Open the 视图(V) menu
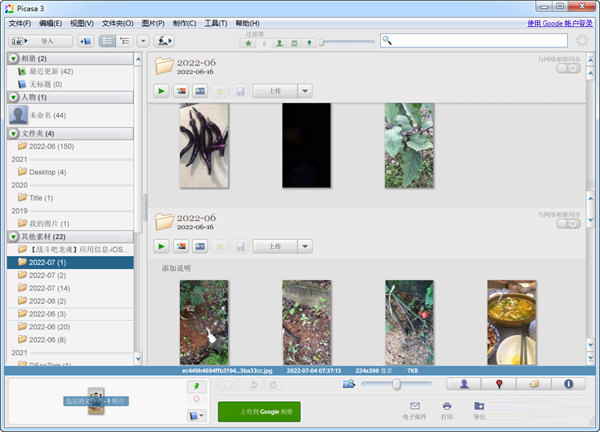This screenshot has height=432, width=600. pyautogui.click(x=83, y=22)
